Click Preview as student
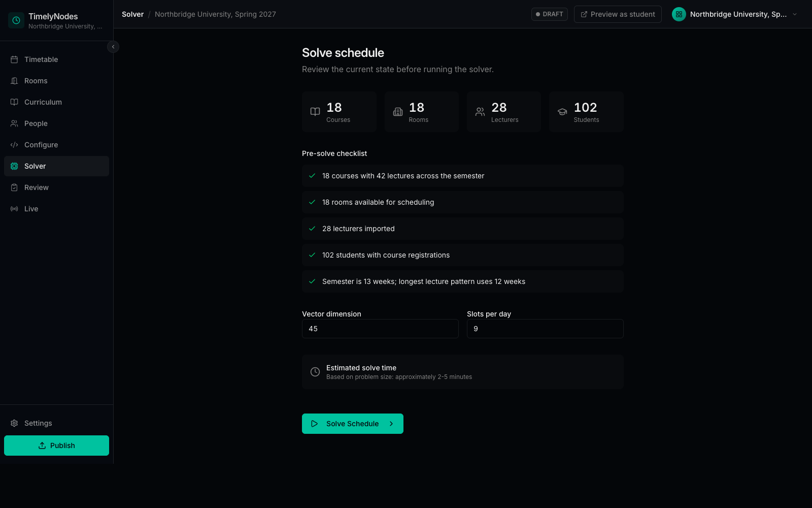812x508 pixels. (x=618, y=14)
